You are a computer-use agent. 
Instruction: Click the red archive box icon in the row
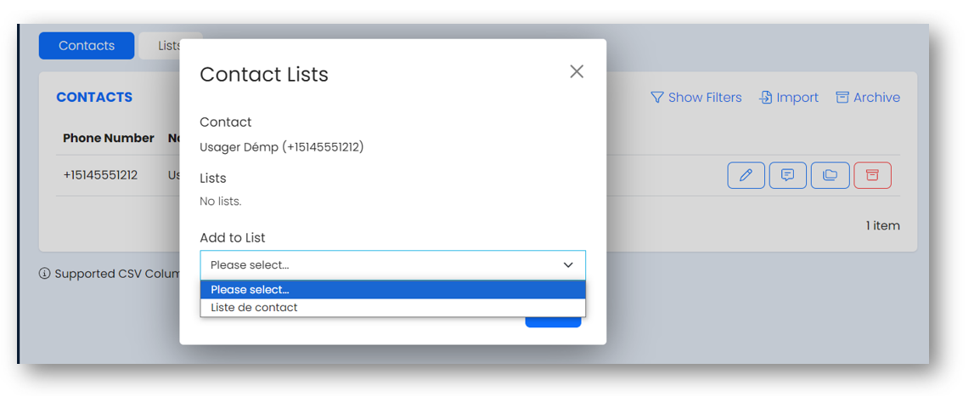pyautogui.click(x=872, y=175)
